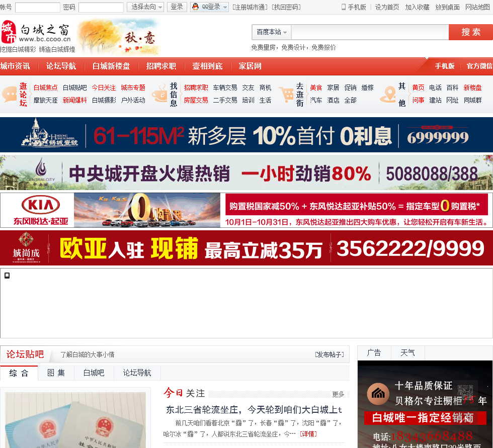The height and width of the screenshot is (448, 493).
Task: Click the 新闻爆料 link
Action: pyautogui.click(x=74, y=100)
